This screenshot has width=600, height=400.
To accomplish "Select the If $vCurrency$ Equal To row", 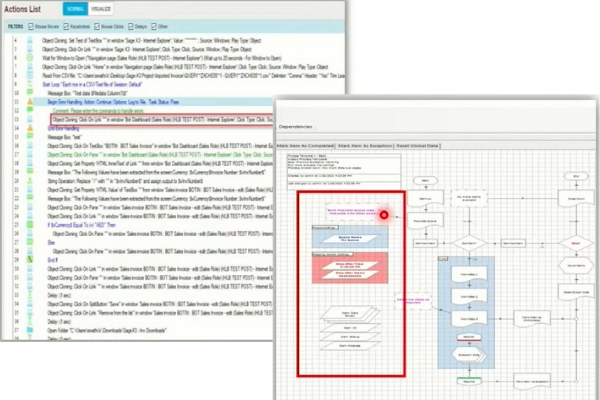I will pos(82,225).
